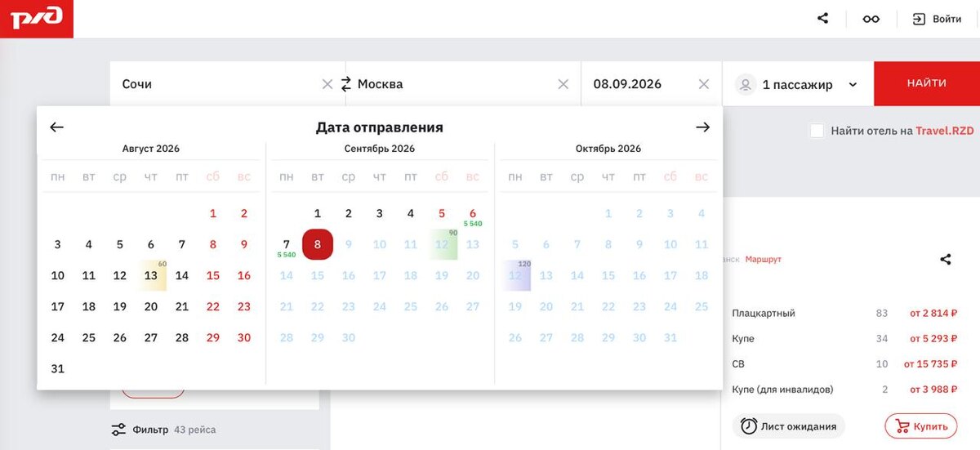Select September 7 with price 5 540
Viewport: 980px width, 450px height.
point(287,246)
